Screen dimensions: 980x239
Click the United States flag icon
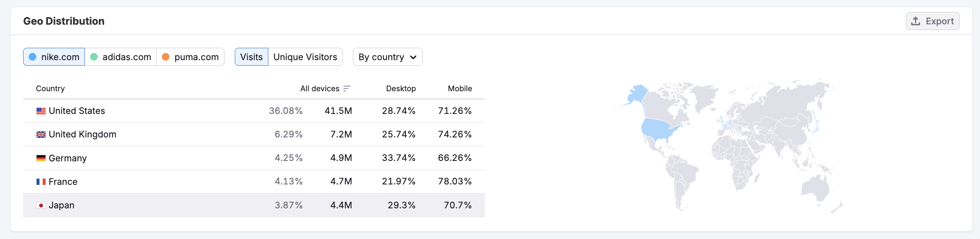tap(41, 111)
